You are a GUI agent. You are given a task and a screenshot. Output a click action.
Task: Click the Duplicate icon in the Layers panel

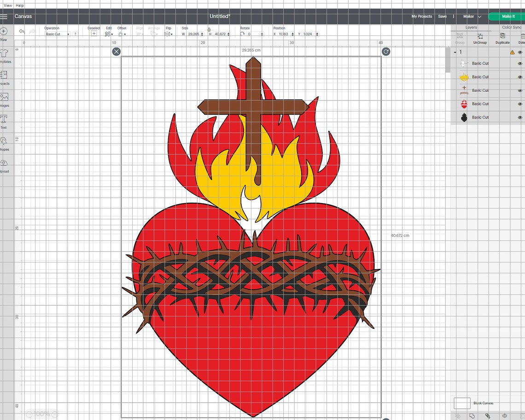pyautogui.click(x=502, y=38)
